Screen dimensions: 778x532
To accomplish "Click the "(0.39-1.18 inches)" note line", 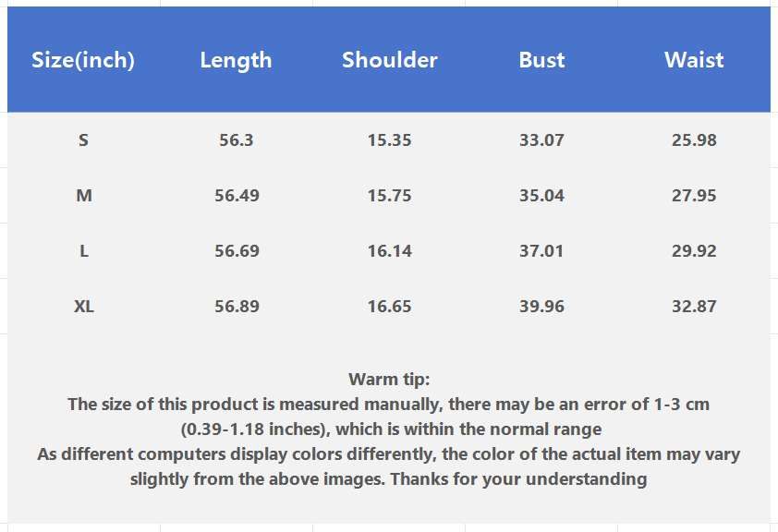I will click(390, 429).
